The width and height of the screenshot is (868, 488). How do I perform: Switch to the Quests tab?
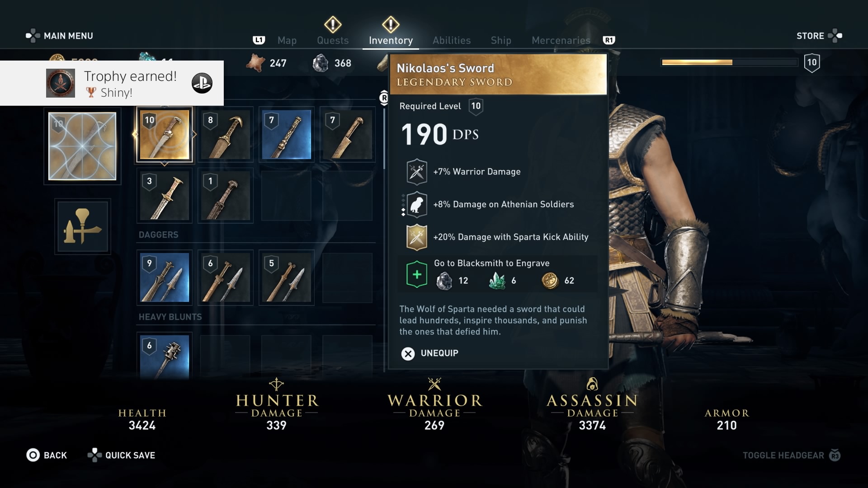coord(333,40)
